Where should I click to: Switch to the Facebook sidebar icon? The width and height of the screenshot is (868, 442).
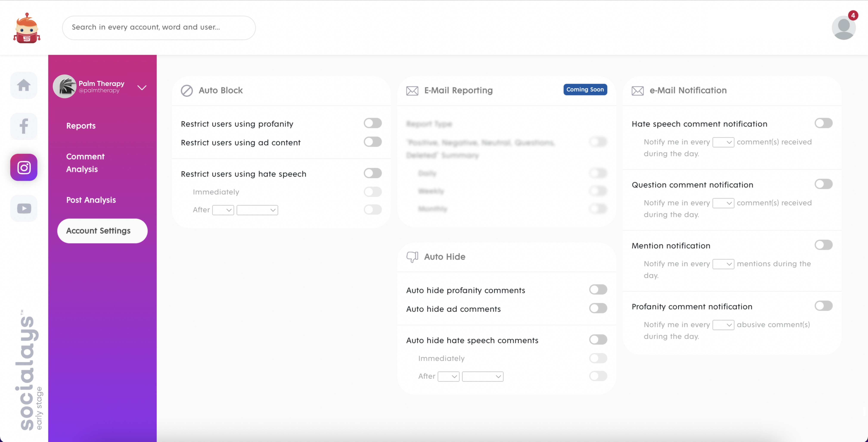click(x=24, y=126)
